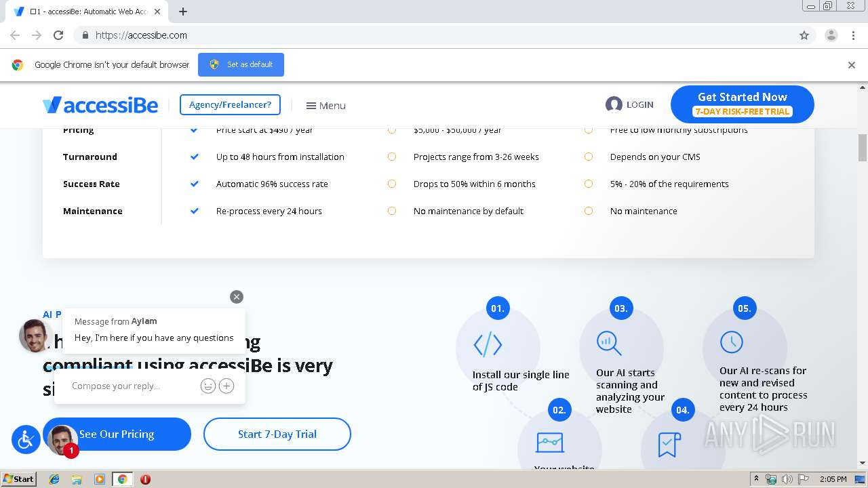Open a new browser tab
868x488 pixels.
click(x=183, y=12)
